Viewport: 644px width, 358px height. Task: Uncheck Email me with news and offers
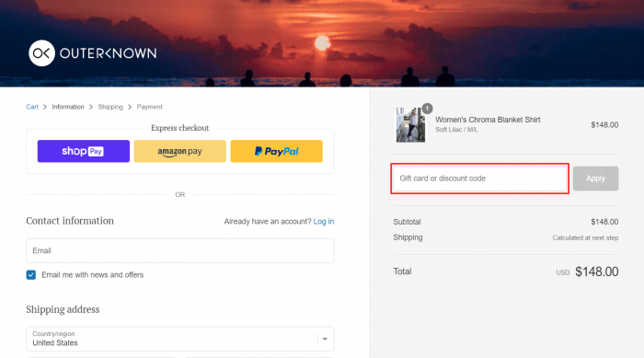(x=30, y=274)
